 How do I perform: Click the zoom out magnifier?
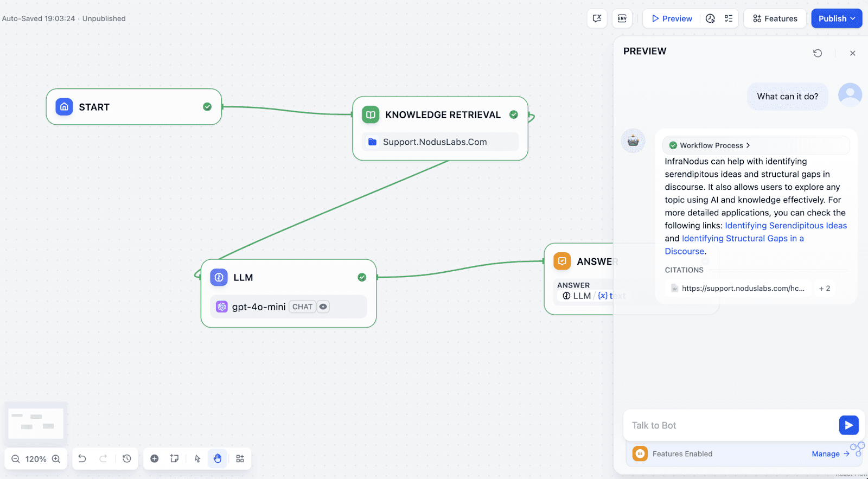pos(16,459)
